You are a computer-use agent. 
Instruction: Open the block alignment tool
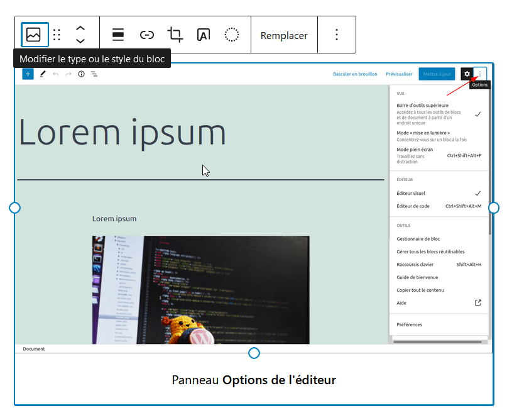[x=118, y=35]
